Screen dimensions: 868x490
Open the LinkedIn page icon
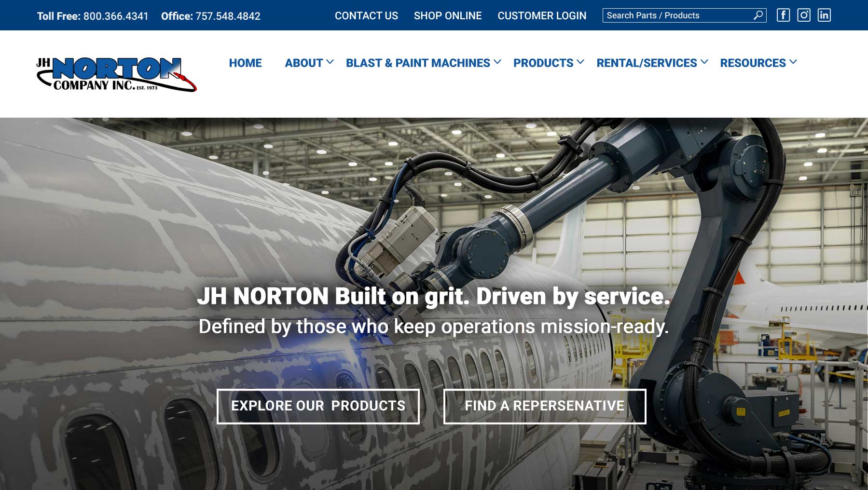coord(824,15)
